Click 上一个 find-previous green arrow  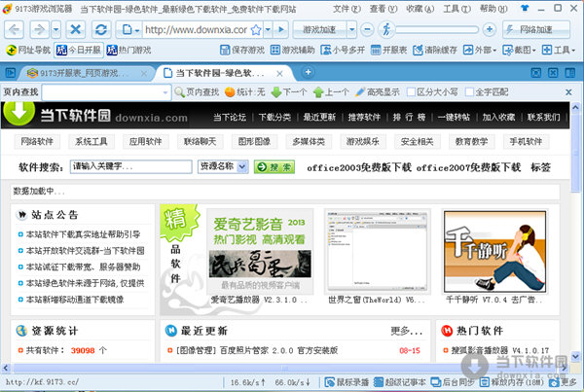pyautogui.click(x=331, y=92)
